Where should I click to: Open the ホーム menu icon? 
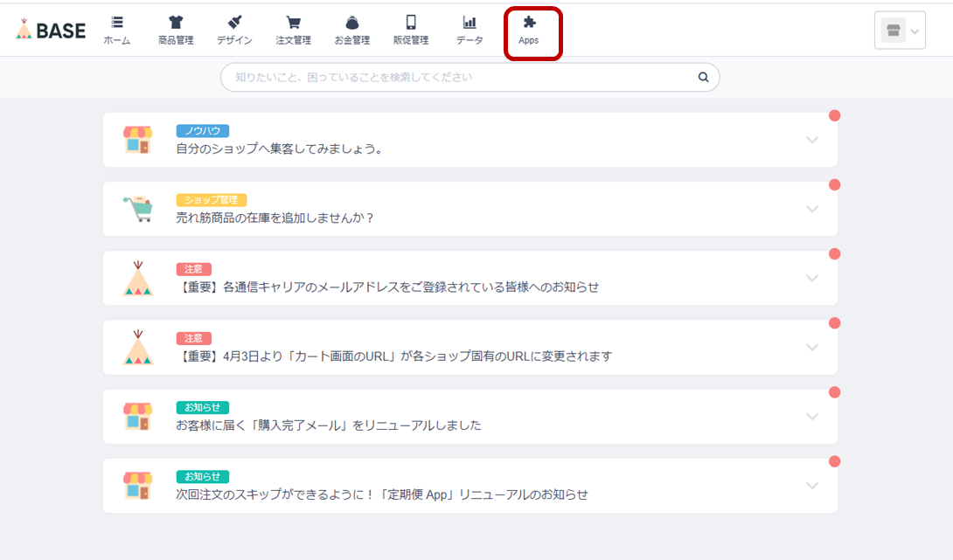pyautogui.click(x=116, y=23)
